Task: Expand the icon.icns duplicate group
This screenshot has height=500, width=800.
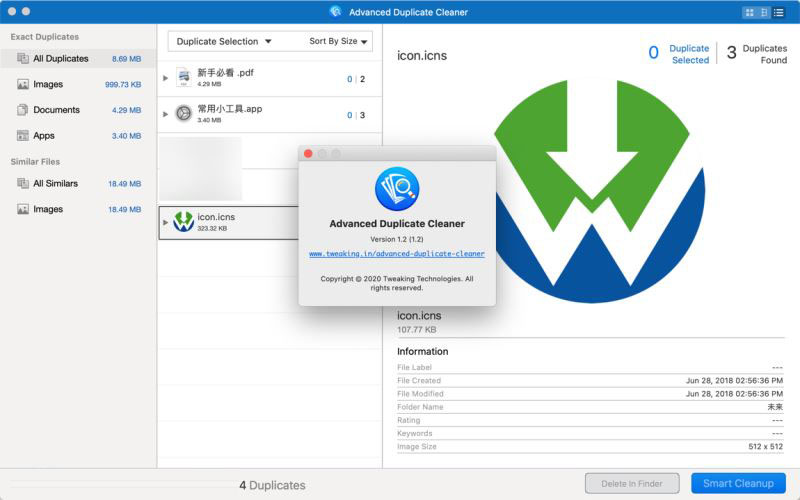Action: coord(165,222)
